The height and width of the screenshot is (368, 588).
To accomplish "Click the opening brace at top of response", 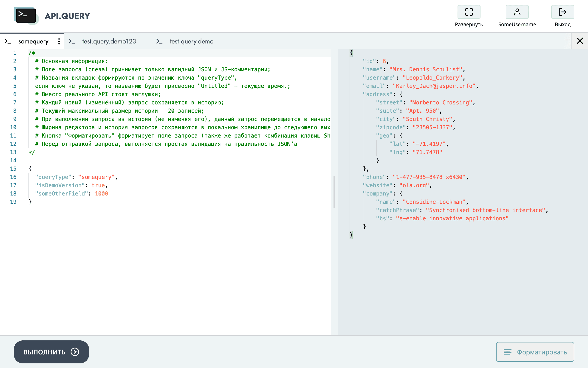I will pyautogui.click(x=351, y=53).
